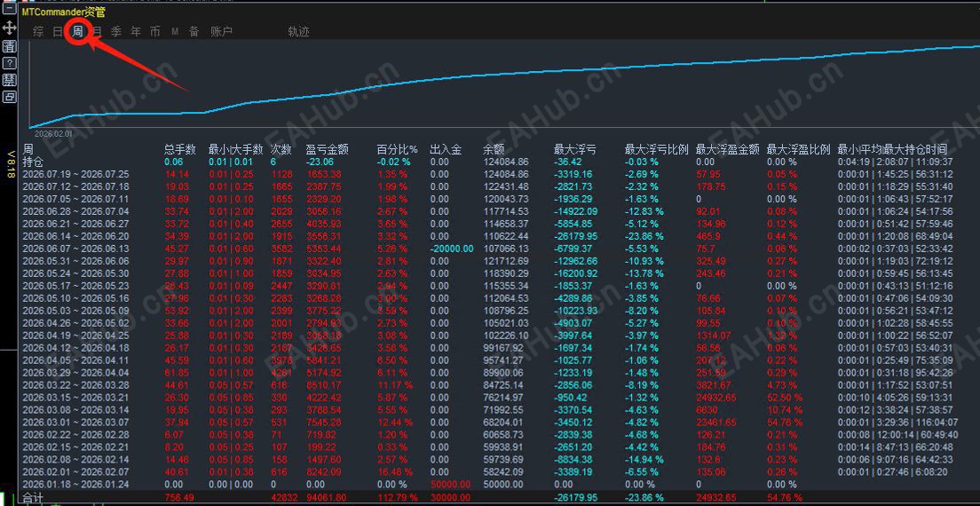Image resolution: width=980 pixels, height=506 pixels.
Task: Open help via the question mark icon
Action: [10, 63]
